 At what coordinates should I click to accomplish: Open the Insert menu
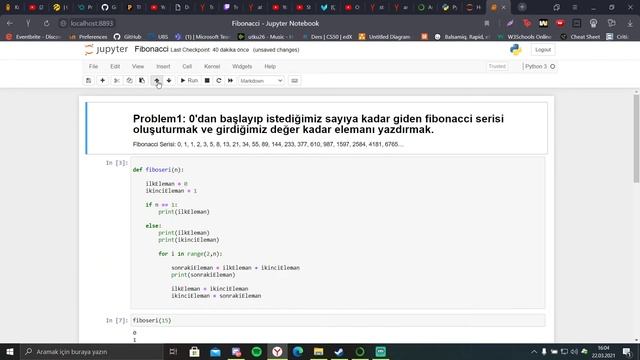pos(163,66)
